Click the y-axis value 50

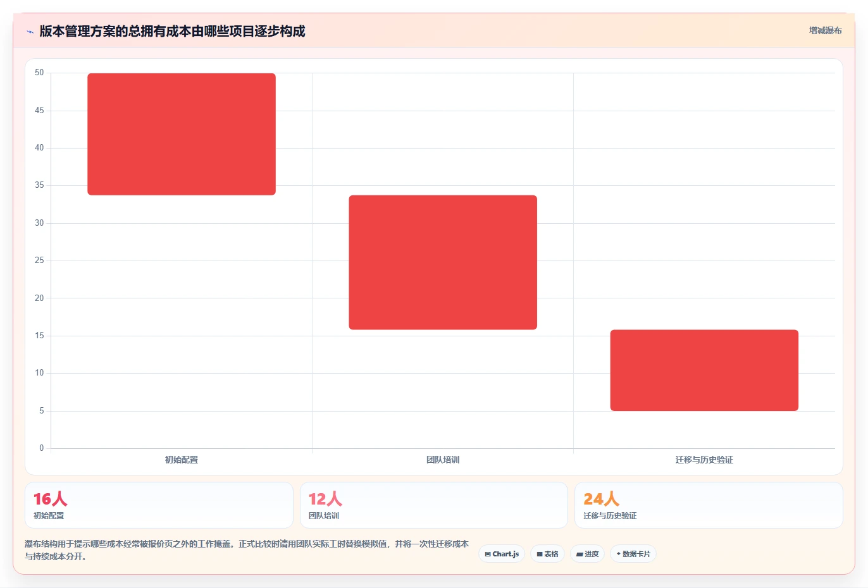point(39,73)
